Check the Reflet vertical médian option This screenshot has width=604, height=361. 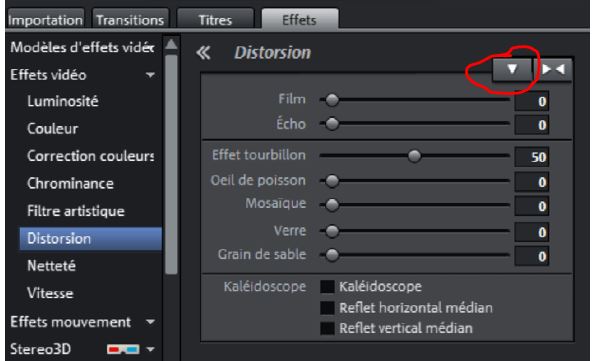[327, 328]
